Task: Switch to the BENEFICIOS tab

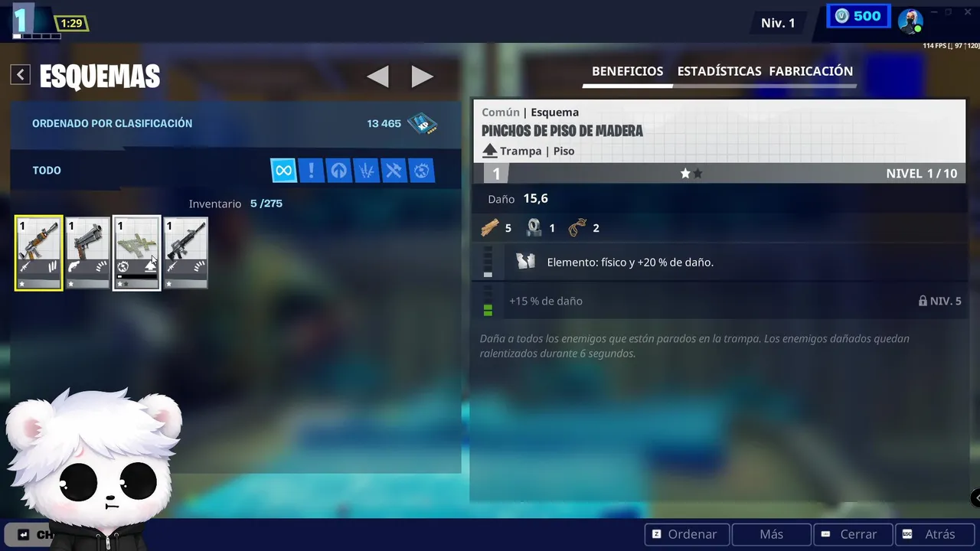Action: coord(627,71)
